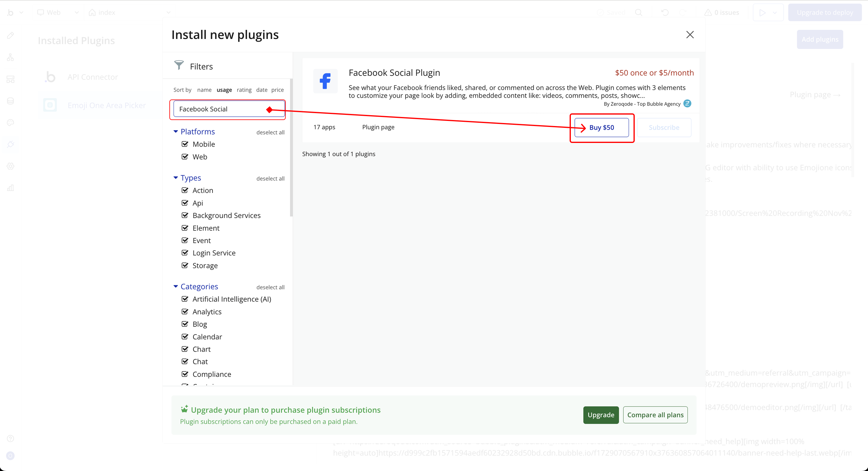Click the Facebook Social Plugin logo
This screenshot has width=868, height=471.
click(x=325, y=81)
